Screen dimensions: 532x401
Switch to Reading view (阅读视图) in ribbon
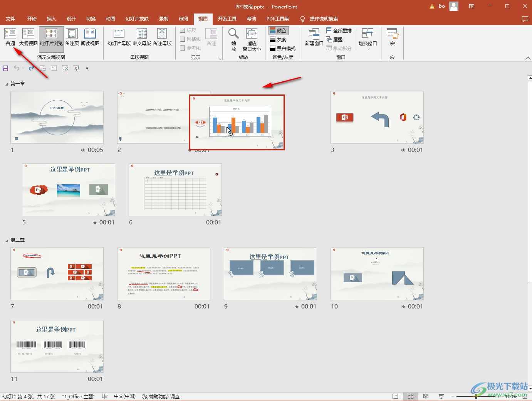(x=90, y=37)
